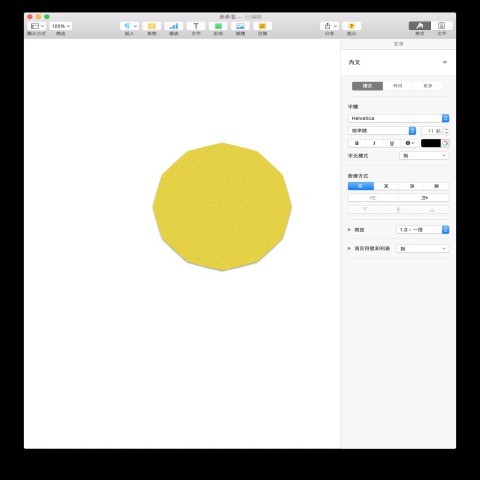
Task: Select center text alignment
Action: [x=386, y=186]
